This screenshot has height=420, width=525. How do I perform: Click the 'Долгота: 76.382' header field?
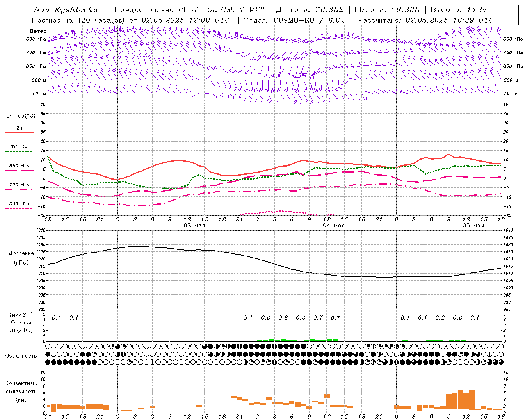click(x=310, y=10)
